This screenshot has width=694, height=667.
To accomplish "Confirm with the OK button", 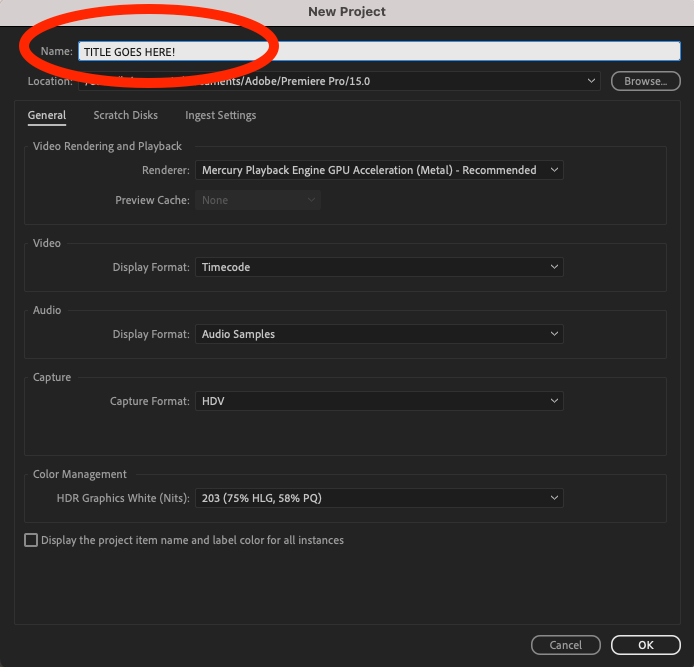I will point(645,645).
